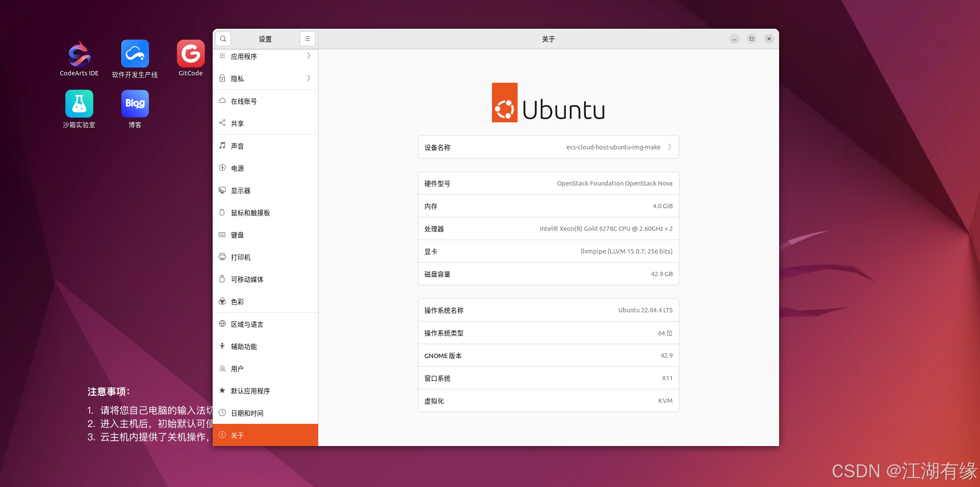Open the 声音 settings panel
The height and width of the screenshot is (487, 980).
tap(265, 146)
